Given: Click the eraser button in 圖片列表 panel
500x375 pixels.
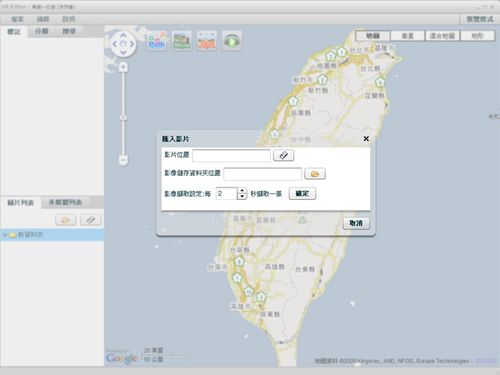Looking at the screenshot, I should click(x=91, y=220).
